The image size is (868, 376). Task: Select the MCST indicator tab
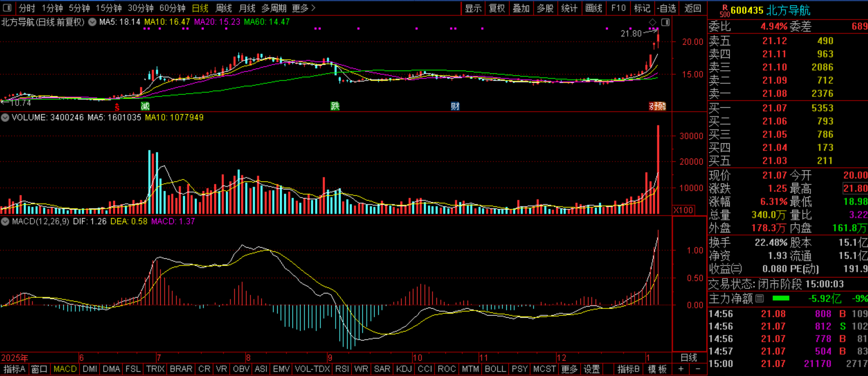point(544,369)
